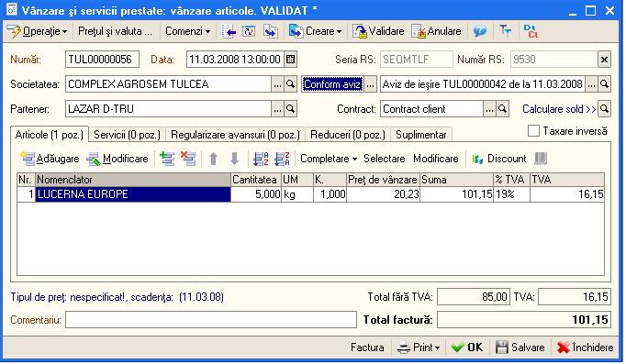Click the red X delete row icon
This screenshot has width=626, height=364.
[188, 159]
